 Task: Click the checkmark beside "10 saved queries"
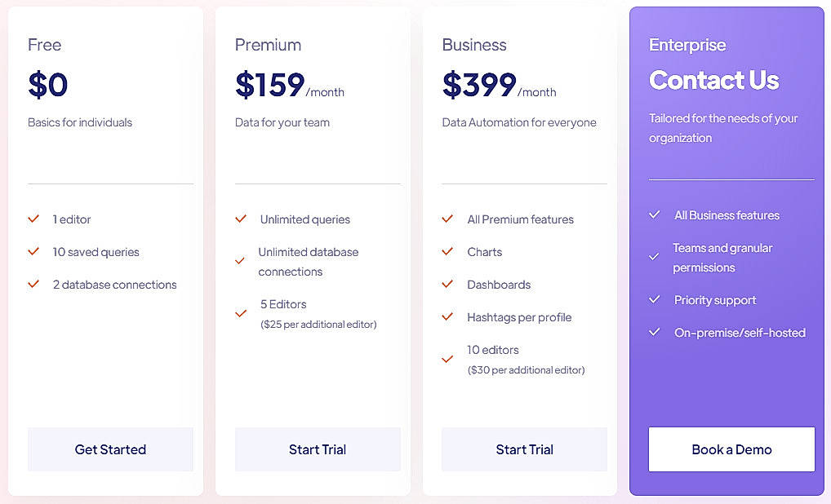click(x=33, y=251)
